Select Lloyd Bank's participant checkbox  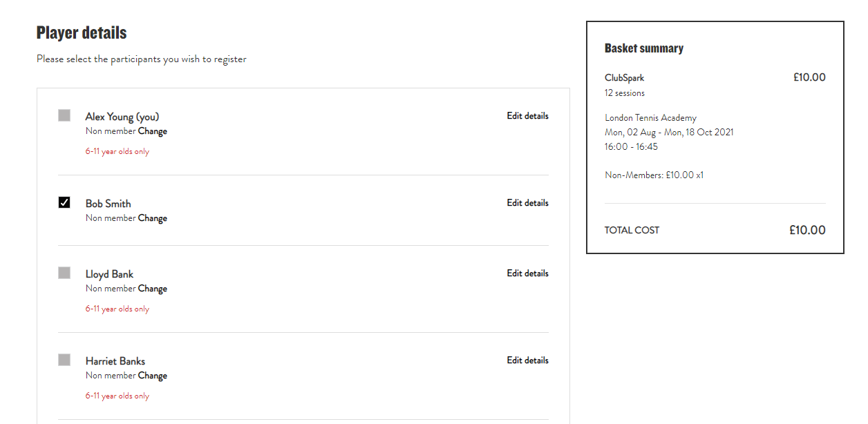64,273
